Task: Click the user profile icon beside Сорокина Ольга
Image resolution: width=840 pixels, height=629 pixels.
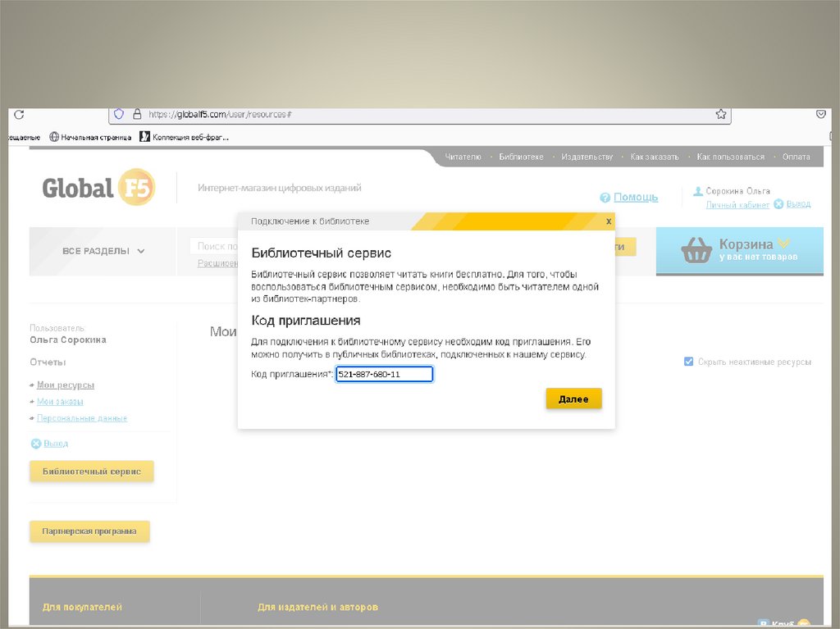Action: point(698,191)
